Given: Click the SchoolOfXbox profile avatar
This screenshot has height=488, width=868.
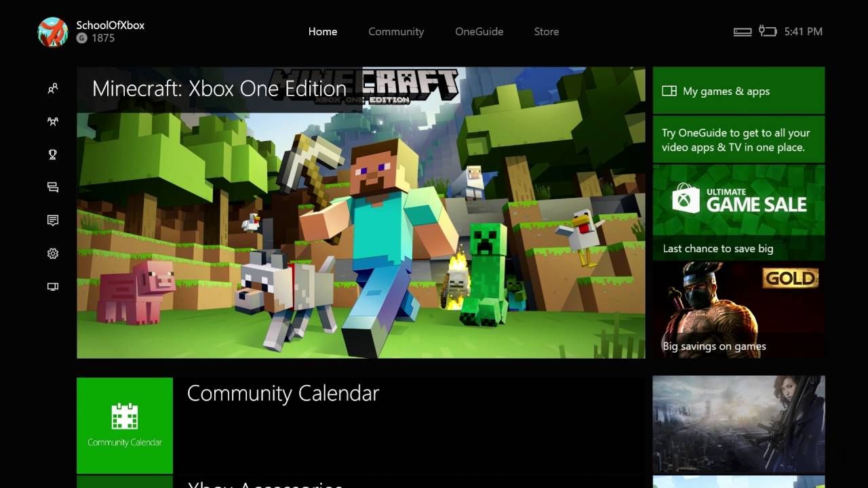Looking at the screenshot, I should [53, 32].
